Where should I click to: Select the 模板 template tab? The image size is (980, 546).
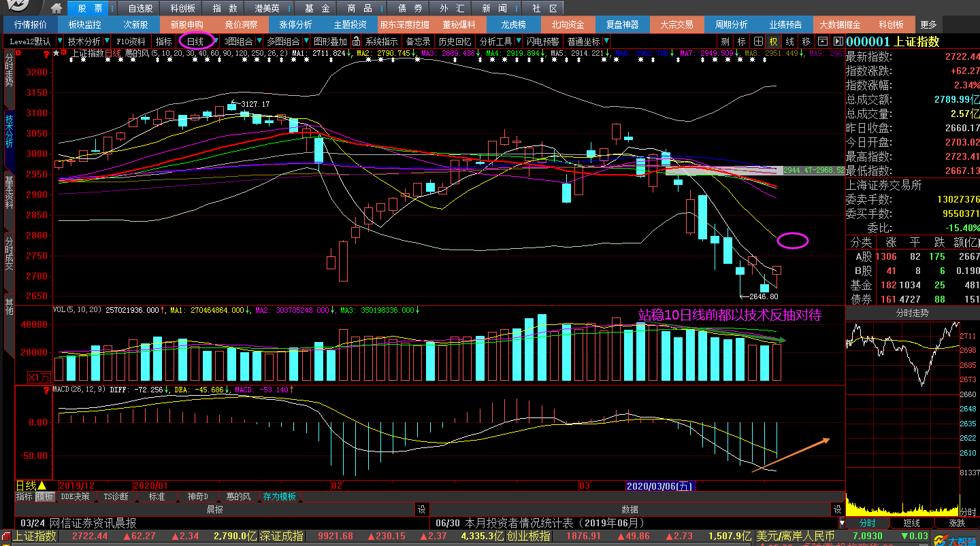pyautogui.click(x=45, y=497)
